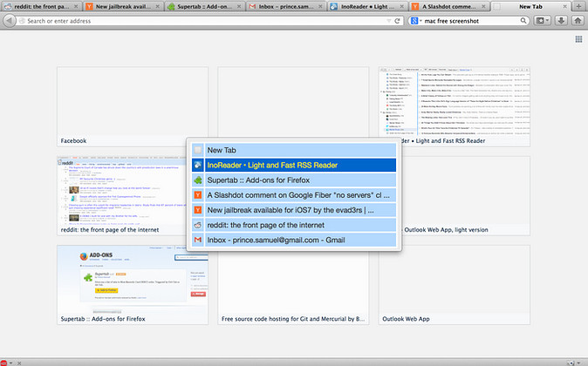Open the Google search engine selector
588x366 pixels.
416,21
